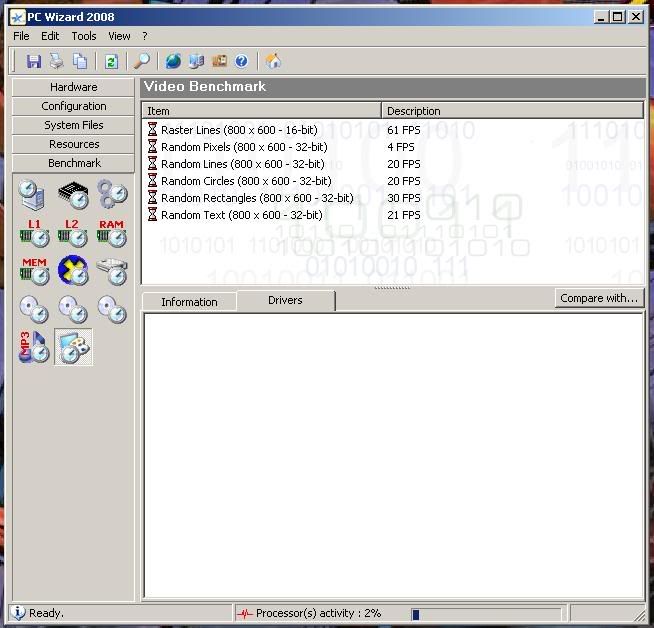This screenshot has height=628, width=654.
Task: Click the Copy toolbar icon
Action: click(x=80, y=61)
